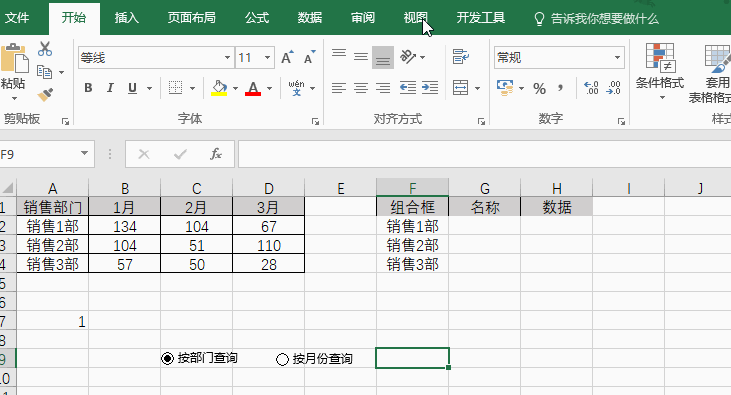Open the font size dropdown

tap(268, 58)
